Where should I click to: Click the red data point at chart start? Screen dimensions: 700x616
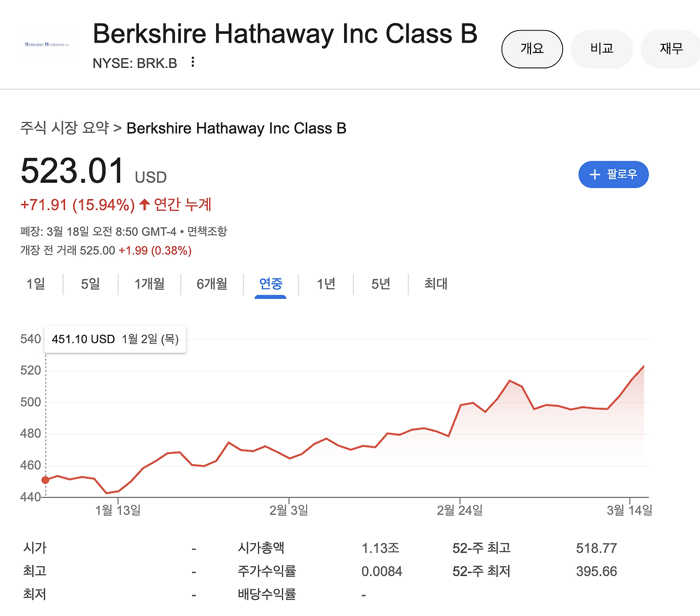45,480
